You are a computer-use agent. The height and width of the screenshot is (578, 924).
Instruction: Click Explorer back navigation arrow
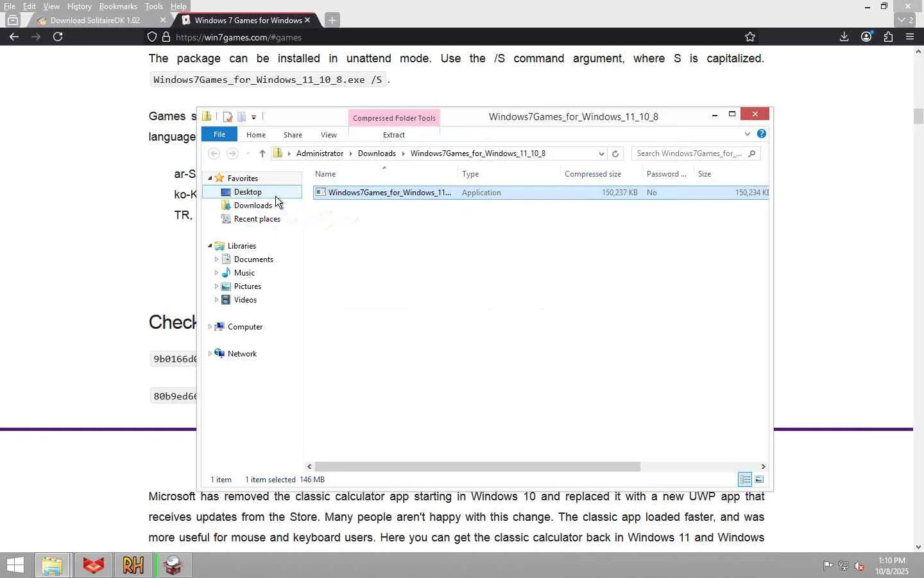point(214,153)
